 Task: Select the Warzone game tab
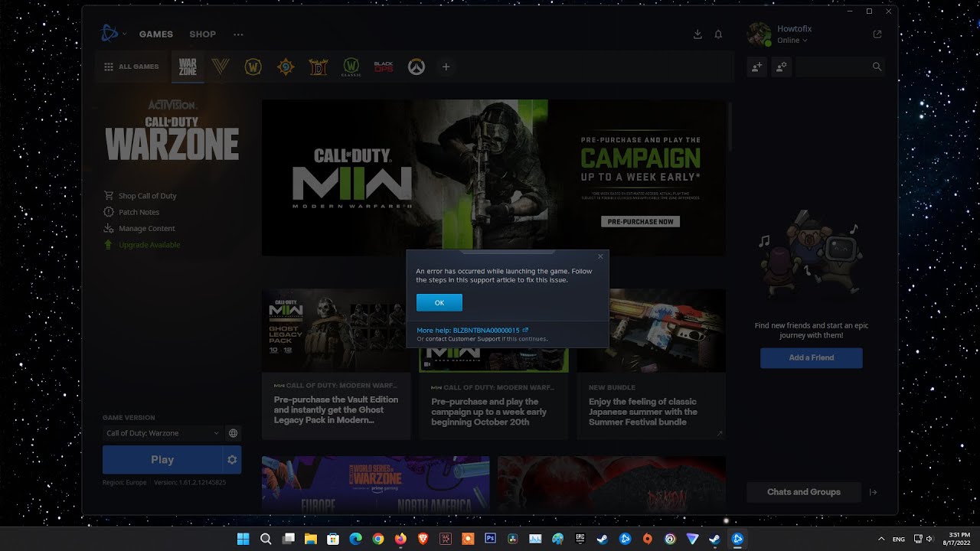188,67
